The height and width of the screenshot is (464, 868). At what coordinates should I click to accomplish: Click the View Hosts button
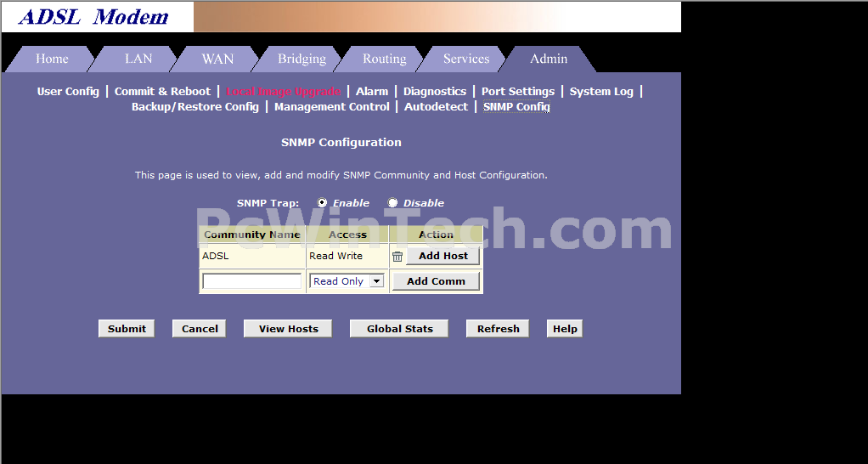click(288, 328)
